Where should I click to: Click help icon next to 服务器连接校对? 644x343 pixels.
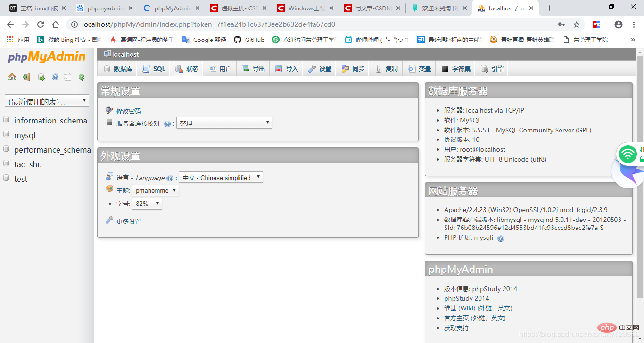coord(167,124)
